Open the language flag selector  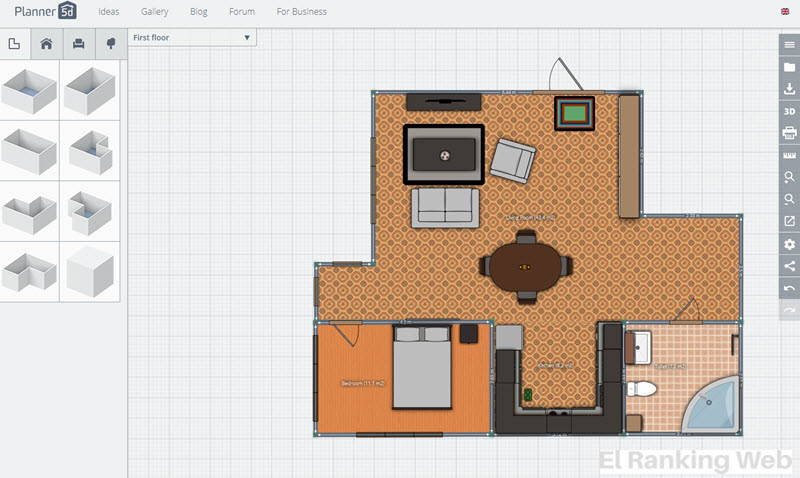784,12
